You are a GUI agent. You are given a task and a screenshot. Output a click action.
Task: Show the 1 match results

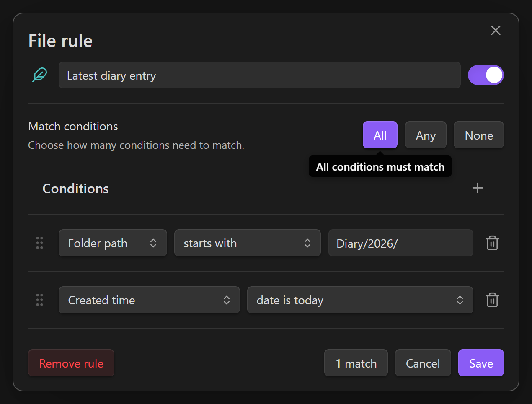coord(356,363)
